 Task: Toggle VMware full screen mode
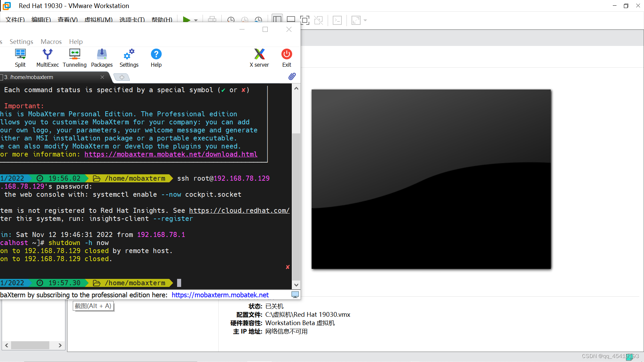point(305,20)
